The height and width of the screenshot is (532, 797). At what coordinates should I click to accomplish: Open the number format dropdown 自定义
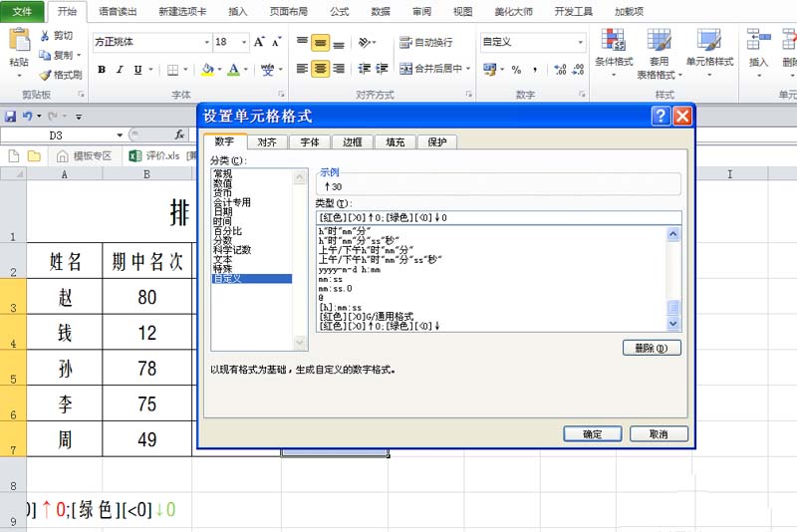(x=580, y=42)
